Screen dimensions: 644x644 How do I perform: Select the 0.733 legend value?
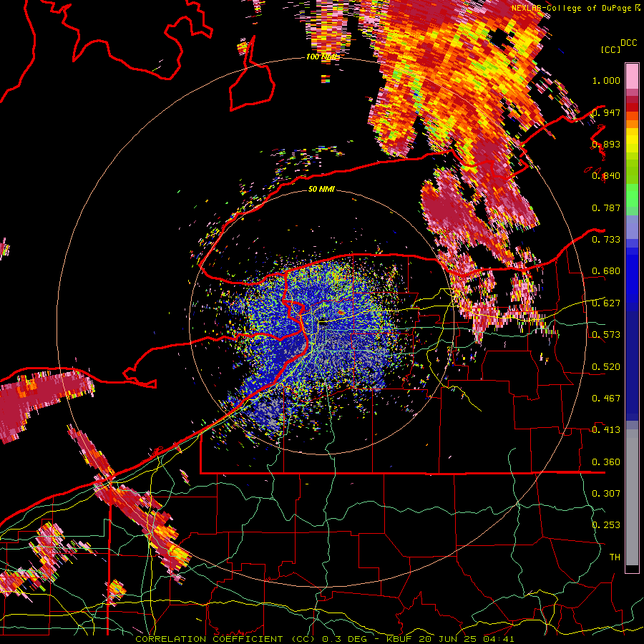[606, 239]
